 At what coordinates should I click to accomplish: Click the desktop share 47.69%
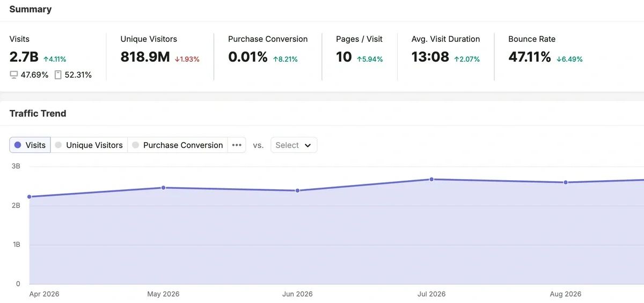pos(35,75)
